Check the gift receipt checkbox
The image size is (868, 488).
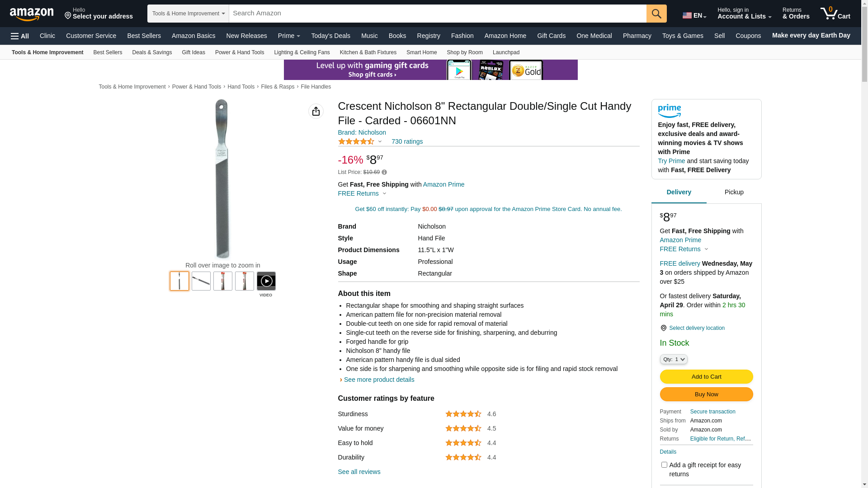click(x=664, y=465)
